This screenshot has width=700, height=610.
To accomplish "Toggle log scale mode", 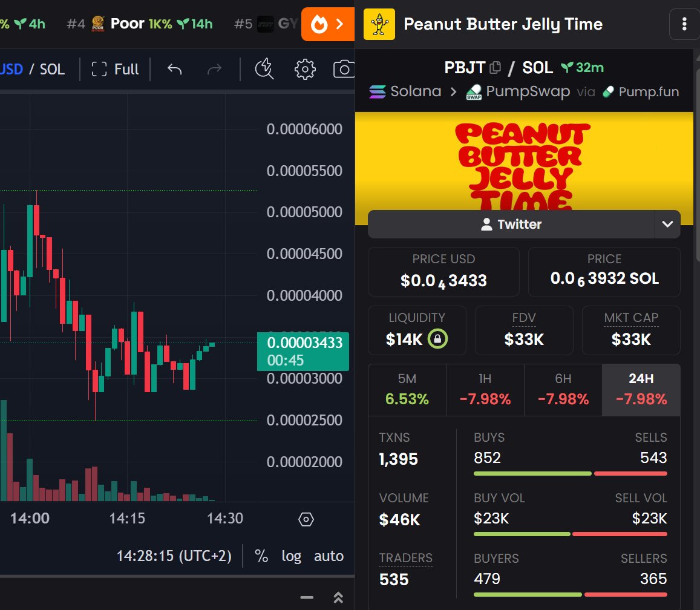I will point(291,556).
